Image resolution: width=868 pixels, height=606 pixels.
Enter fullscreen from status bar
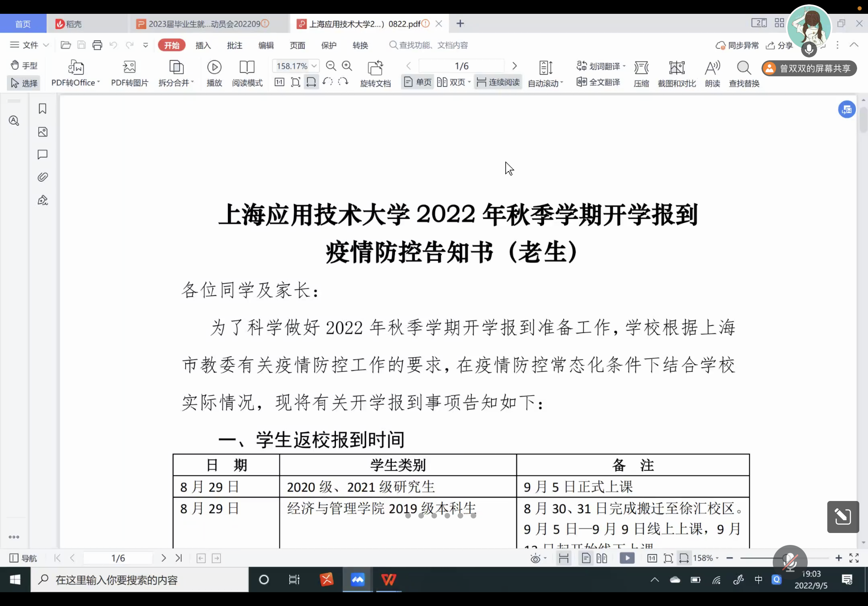pyautogui.click(x=853, y=558)
